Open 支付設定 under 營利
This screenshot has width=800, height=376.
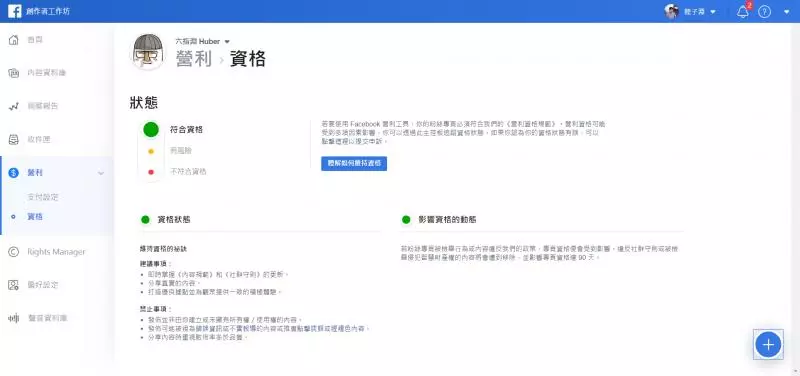[x=42, y=197]
